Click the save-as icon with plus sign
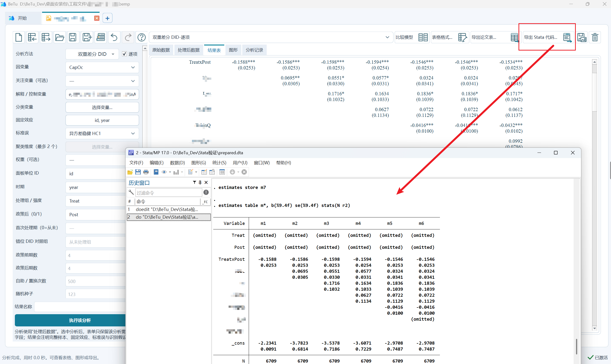Image resolution: width=611 pixels, height=364 pixels. (x=87, y=37)
